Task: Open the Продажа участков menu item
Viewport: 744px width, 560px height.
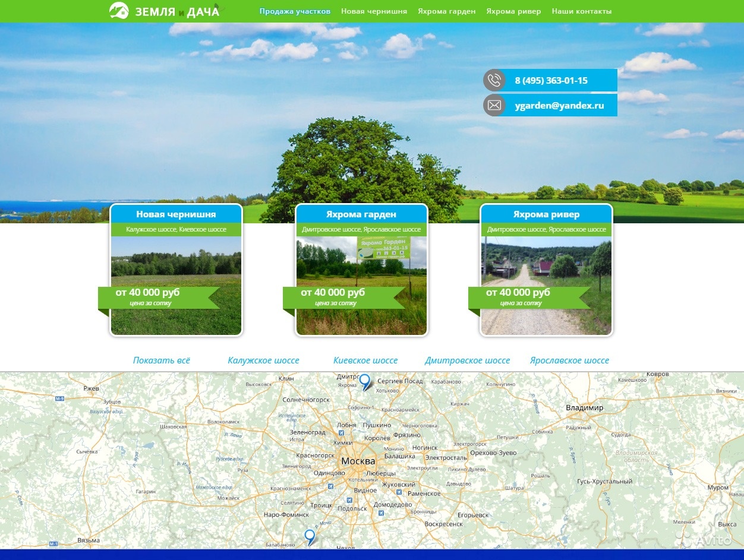Action: [295, 11]
